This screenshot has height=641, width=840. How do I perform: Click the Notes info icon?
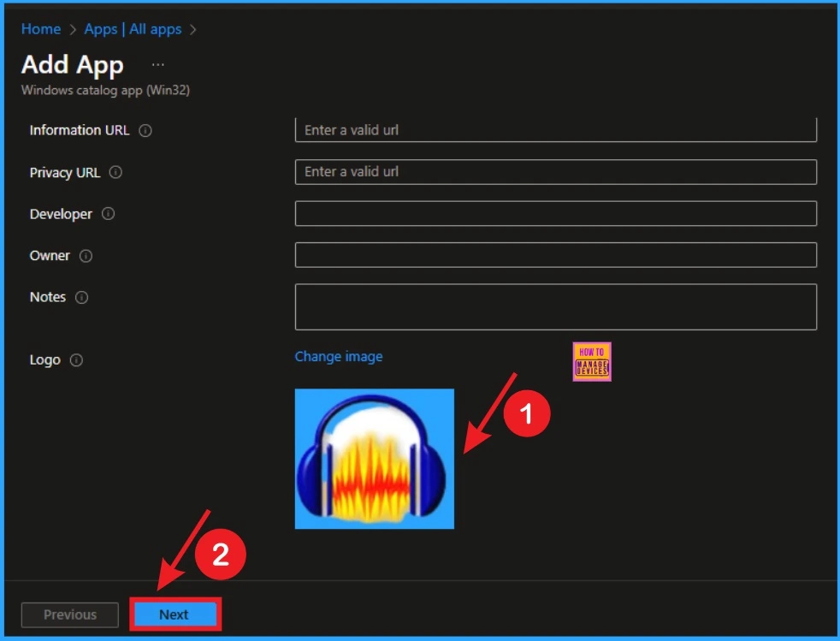coord(81,297)
